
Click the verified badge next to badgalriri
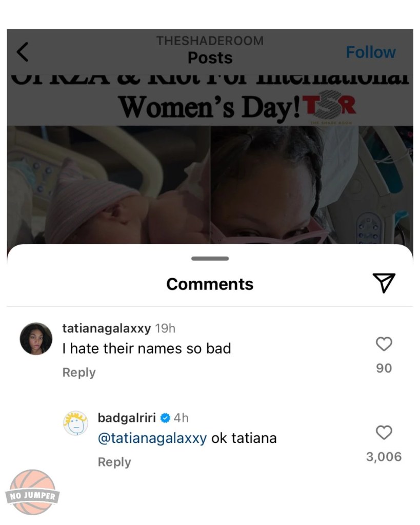click(x=165, y=418)
